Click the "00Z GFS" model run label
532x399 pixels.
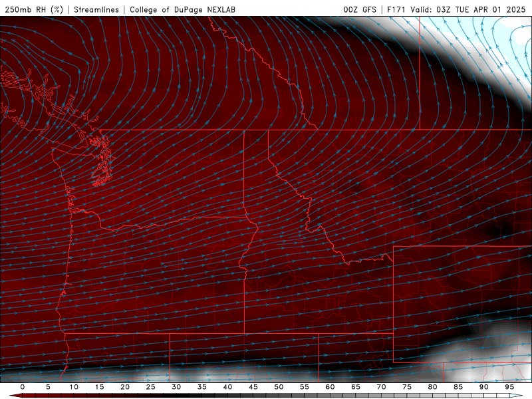point(360,9)
